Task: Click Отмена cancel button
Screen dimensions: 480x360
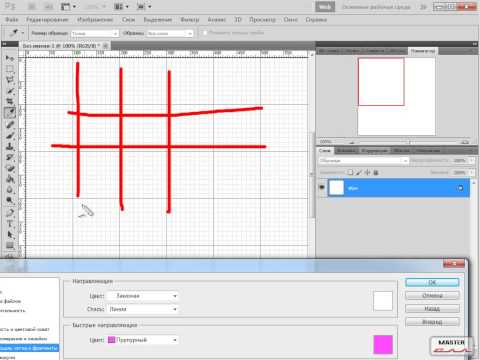Action: click(x=432, y=296)
